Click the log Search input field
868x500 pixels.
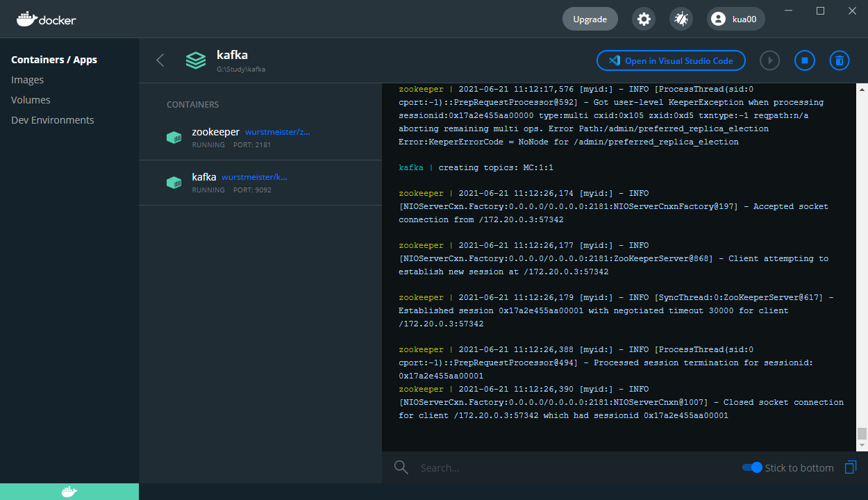[x=576, y=467]
